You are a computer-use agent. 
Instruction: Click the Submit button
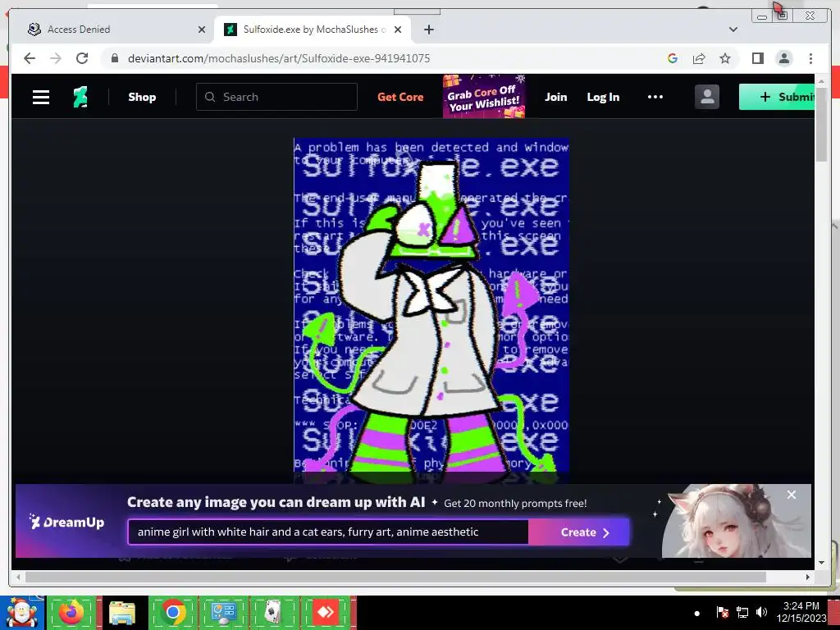point(777,97)
